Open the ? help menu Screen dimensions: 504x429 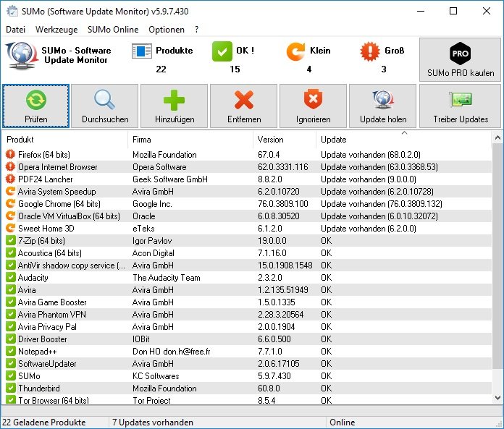197,30
